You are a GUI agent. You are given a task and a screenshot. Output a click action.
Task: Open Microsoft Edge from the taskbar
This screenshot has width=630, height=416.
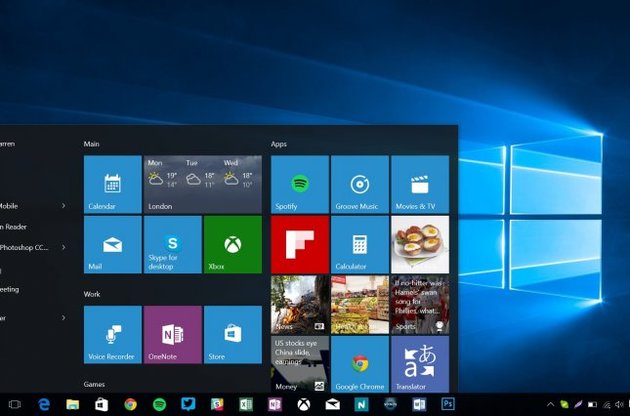pyautogui.click(x=44, y=404)
